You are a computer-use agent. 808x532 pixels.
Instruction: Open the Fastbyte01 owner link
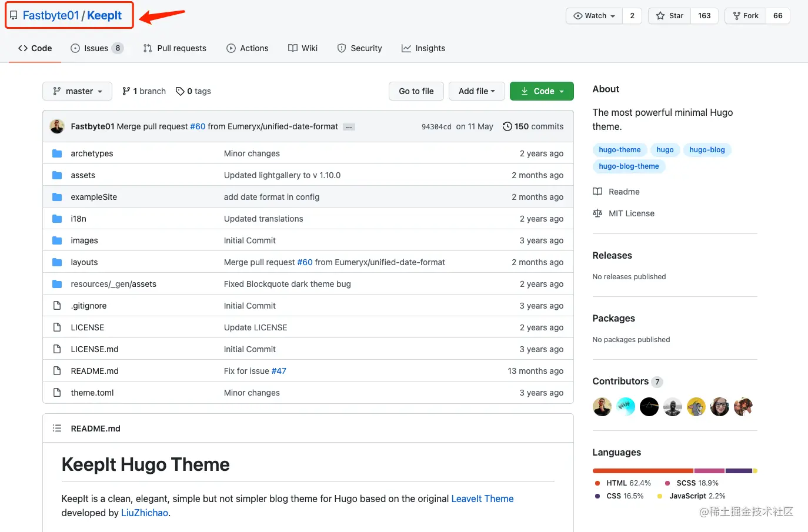click(x=51, y=16)
